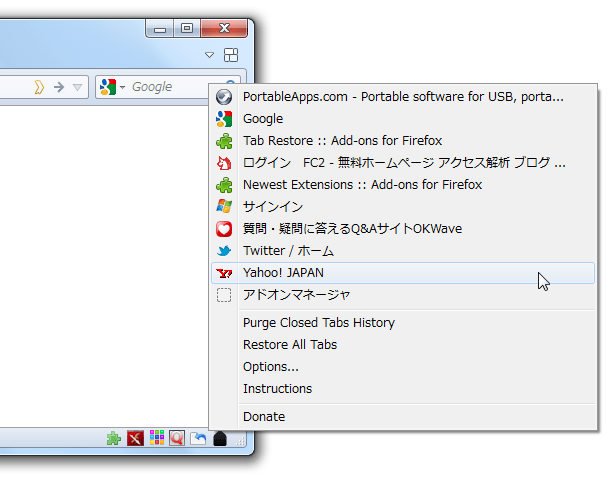Click the puzzle icon beside Tab Restore entry
The image size is (610, 477).
(x=224, y=141)
